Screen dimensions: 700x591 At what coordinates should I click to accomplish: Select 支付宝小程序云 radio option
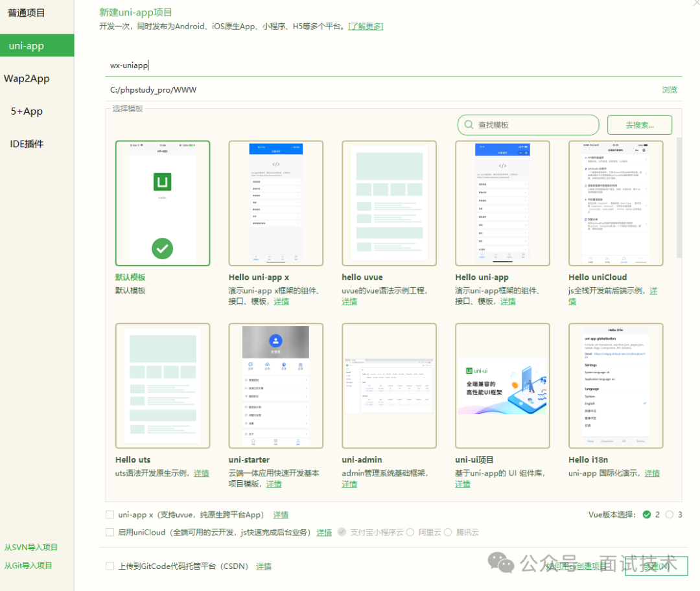click(342, 532)
